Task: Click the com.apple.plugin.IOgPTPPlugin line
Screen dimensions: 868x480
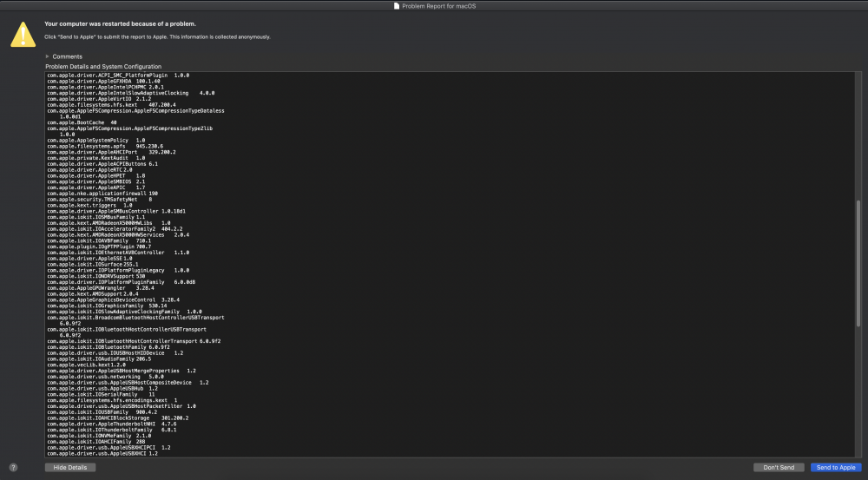Action: (99, 247)
